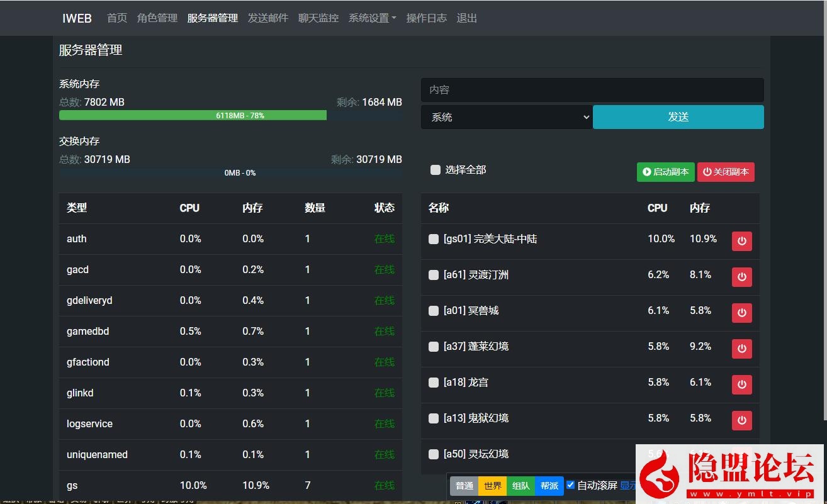The image size is (827, 504).
Task: Open the 系统 message type dropdown
Action: [507, 117]
